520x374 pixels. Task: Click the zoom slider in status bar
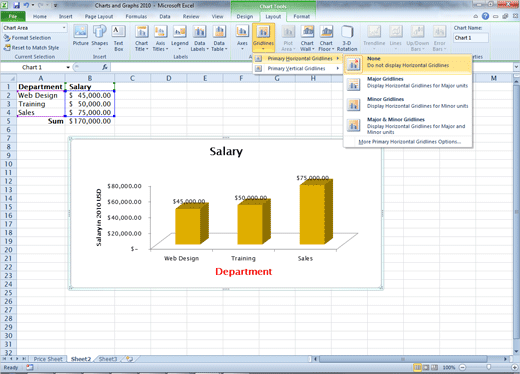489,367
